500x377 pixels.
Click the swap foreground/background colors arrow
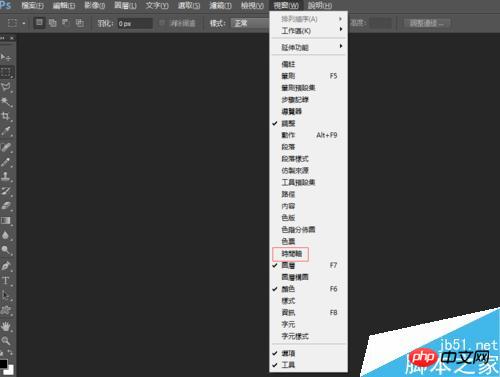[x=11, y=352]
